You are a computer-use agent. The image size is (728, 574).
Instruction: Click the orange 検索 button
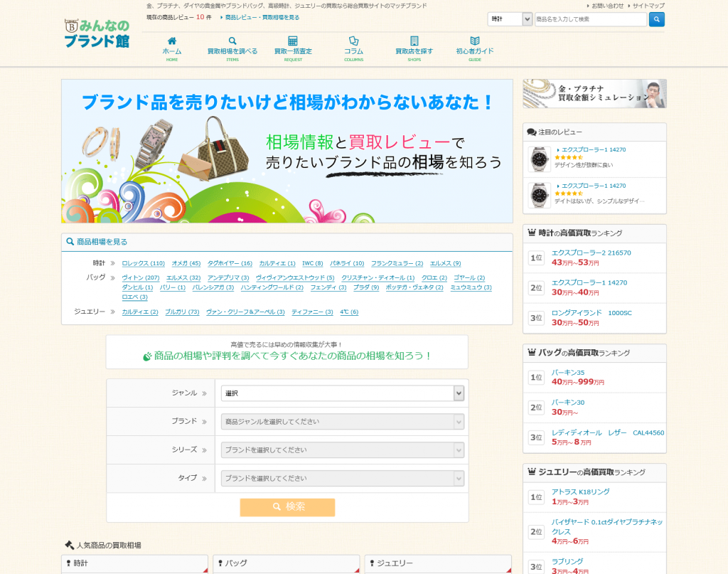tap(287, 507)
